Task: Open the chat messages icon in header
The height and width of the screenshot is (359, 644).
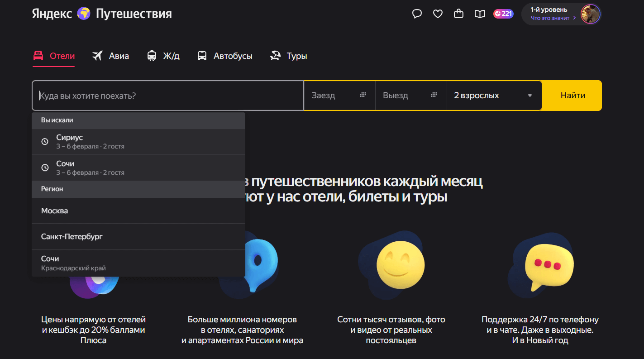Action: point(417,14)
